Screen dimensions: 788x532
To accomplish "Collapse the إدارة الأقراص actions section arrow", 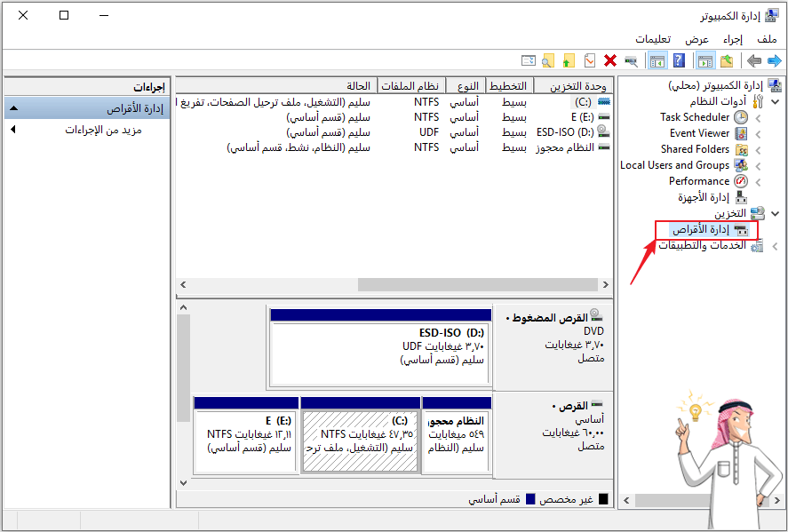I will [14, 108].
